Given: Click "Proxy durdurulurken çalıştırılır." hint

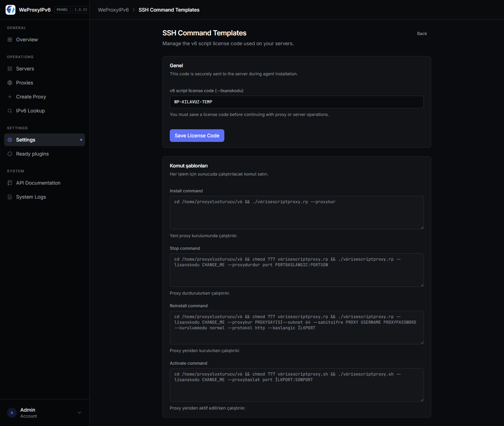Looking at the screenshot, I should click(200, 293).
